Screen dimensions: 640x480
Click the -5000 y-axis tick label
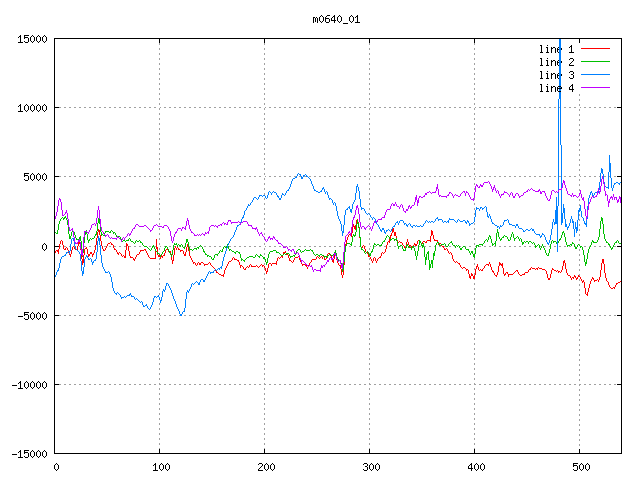pos(30,316)
